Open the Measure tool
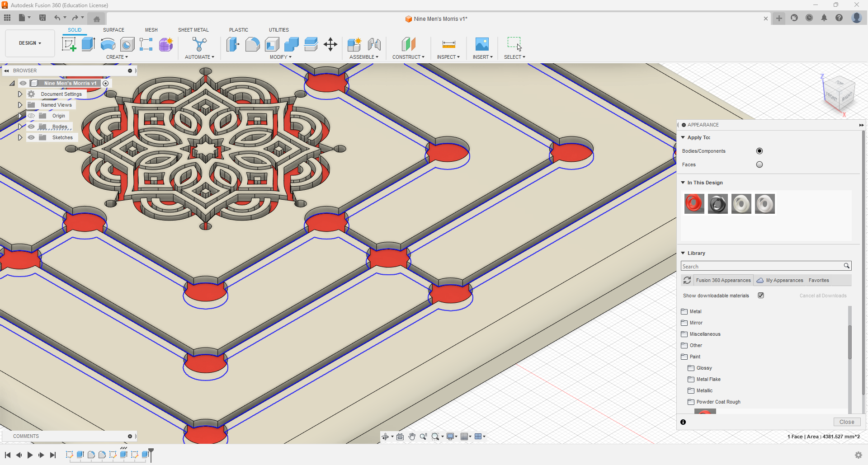868x465 pixels. pos(448,44)
